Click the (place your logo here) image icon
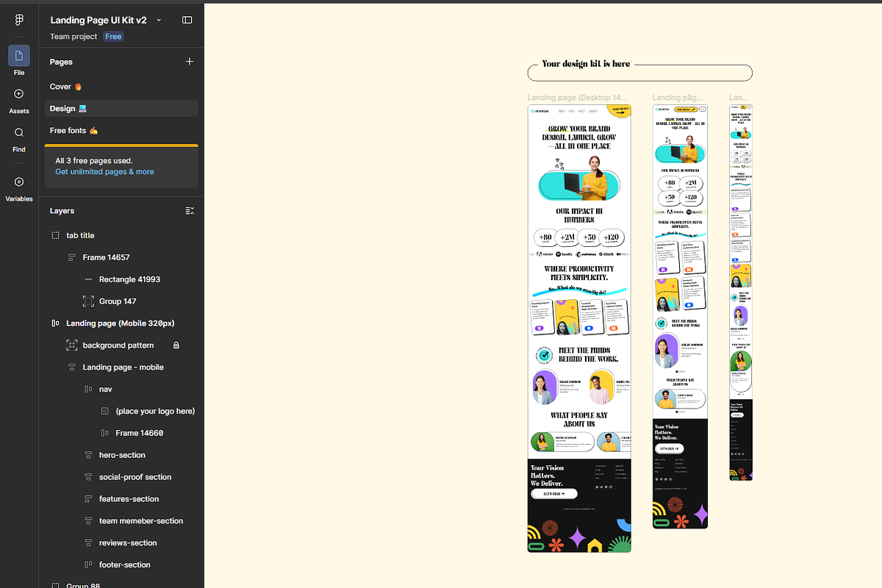Image resolution: width=882 pixels, height=588 pixels. [x=104, y=411]
